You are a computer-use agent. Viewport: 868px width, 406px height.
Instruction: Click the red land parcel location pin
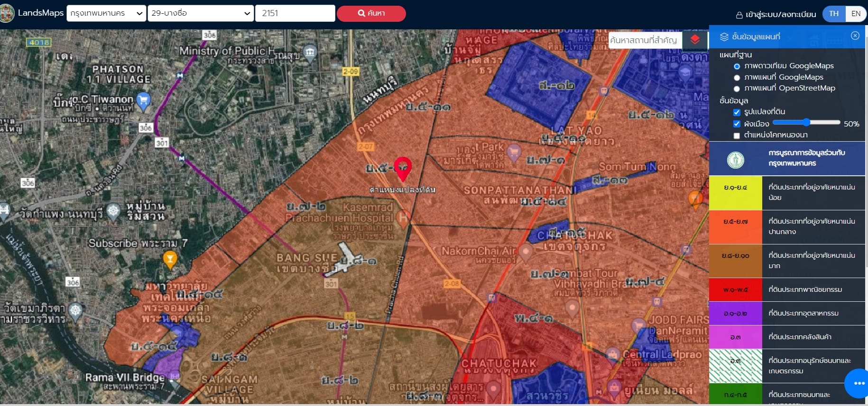click(403, 169)
